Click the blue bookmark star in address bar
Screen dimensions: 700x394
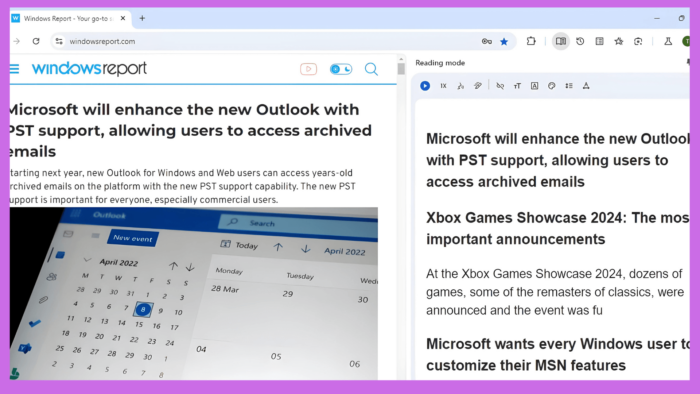(504, 41)
